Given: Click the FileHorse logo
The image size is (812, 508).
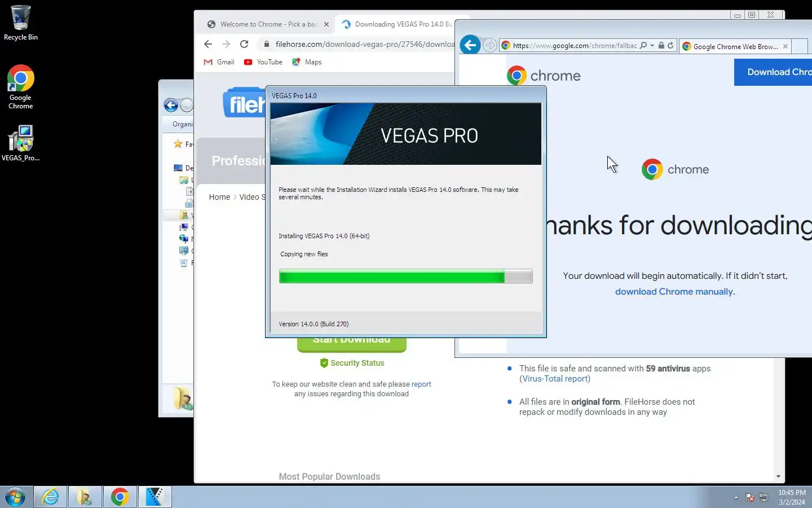Looking at the screenshot, I should [x=244, y=103].
